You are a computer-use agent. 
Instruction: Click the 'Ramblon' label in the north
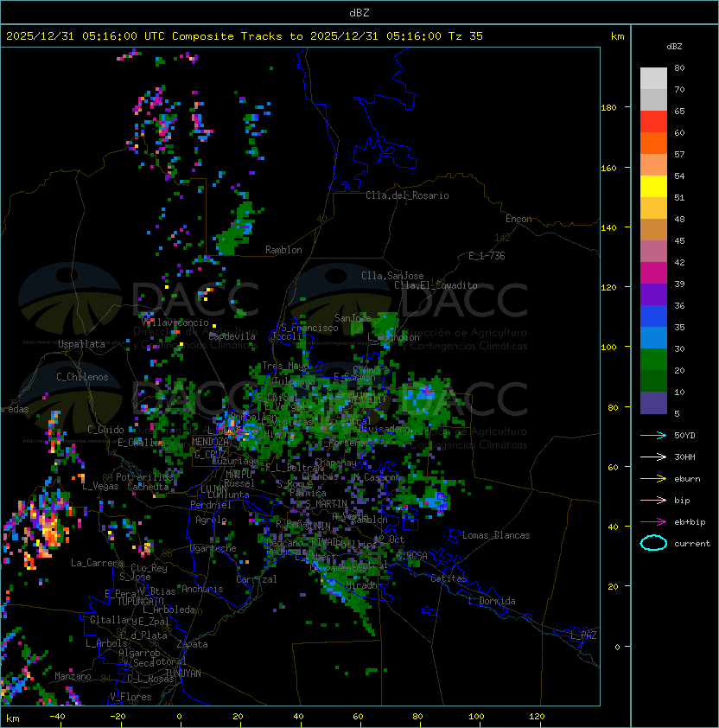click(283, 250)
